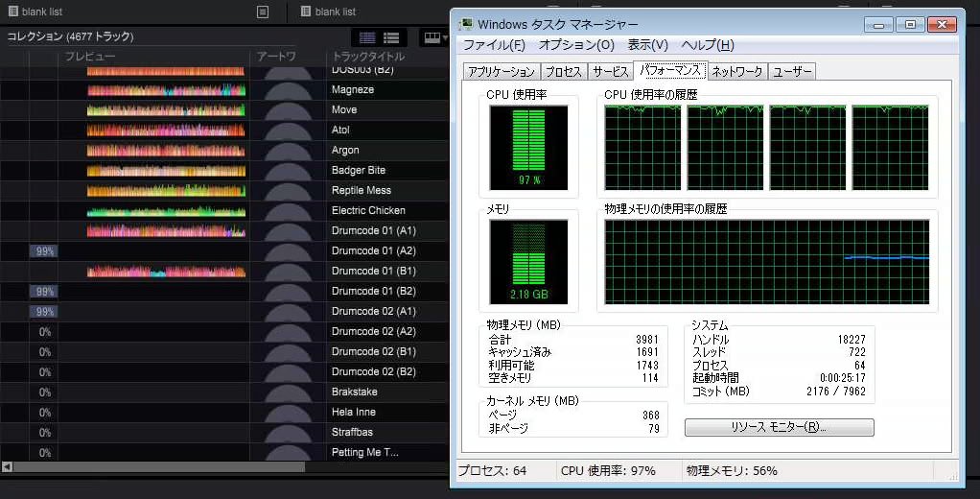The height and width of the screenshot is (499, 980).
Task: Click the メモリ 2.18 GB gauge
Action: click(528, 262)
